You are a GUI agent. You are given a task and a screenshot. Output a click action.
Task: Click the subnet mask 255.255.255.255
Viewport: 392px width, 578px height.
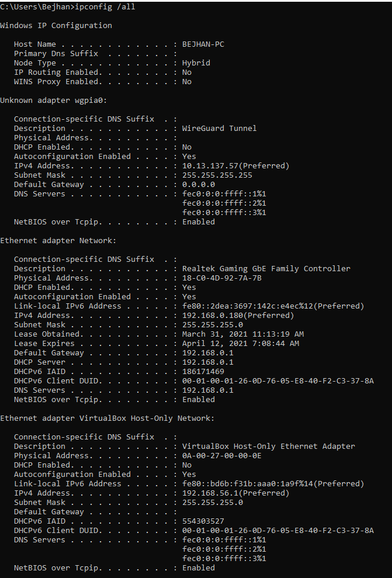(217, 175)
